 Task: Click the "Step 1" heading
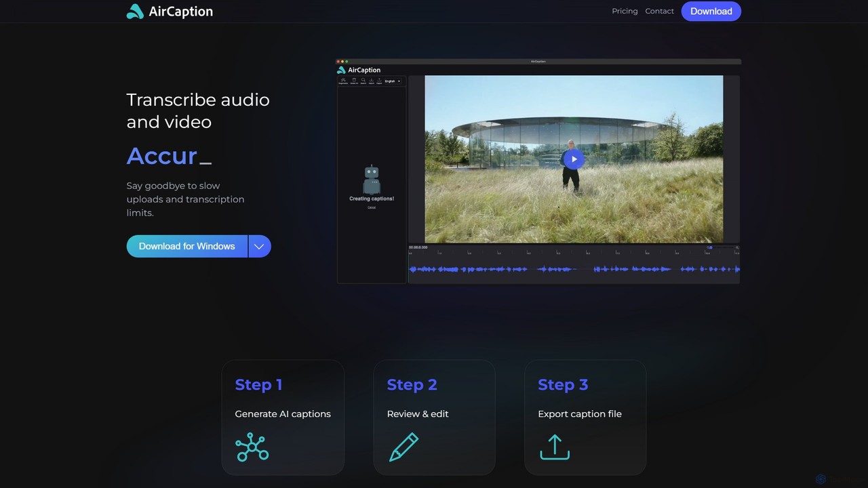(x=258, y=385)
